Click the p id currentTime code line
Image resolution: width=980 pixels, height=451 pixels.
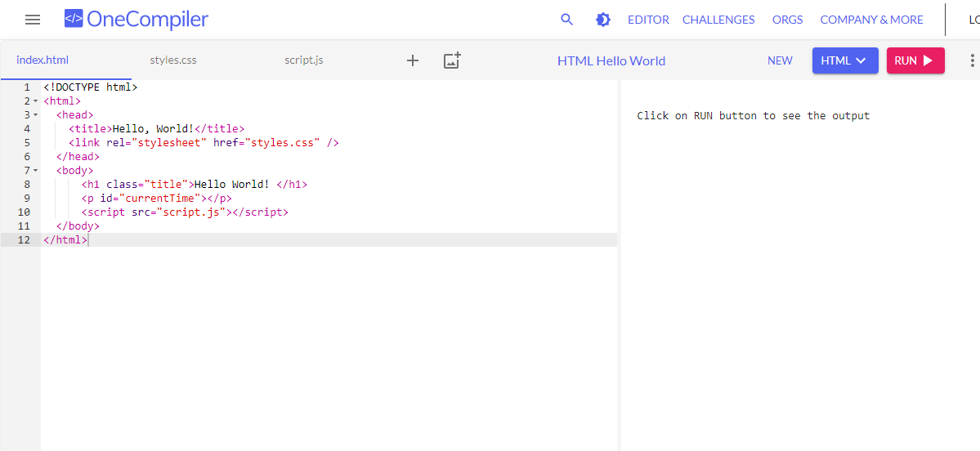(156, 198)
